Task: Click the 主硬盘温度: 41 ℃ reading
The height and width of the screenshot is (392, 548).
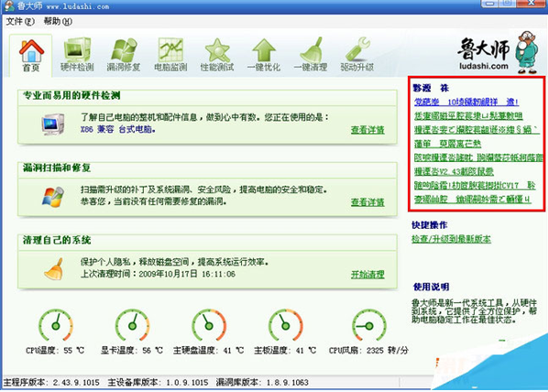Action: (209, 350)
